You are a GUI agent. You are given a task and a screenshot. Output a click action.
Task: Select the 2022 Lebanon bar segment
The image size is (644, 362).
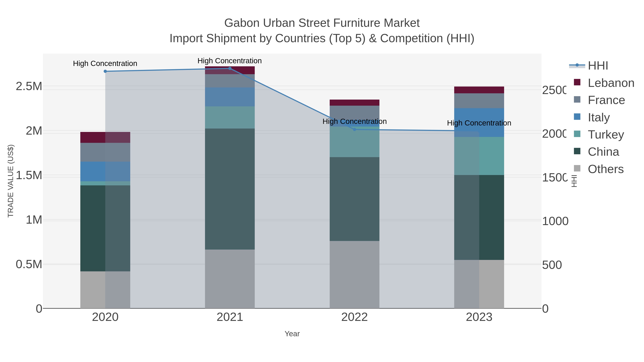pos(355,103)
